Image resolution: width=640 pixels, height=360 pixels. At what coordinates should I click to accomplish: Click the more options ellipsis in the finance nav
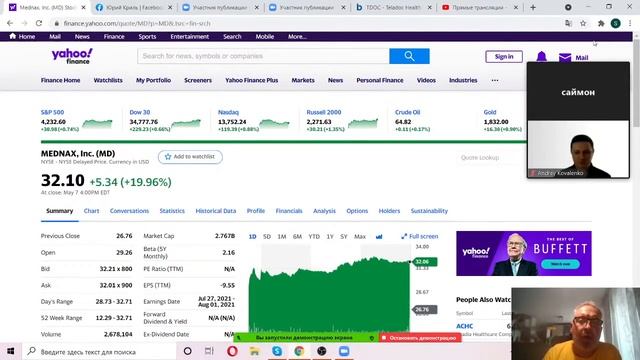coord(495,80)
